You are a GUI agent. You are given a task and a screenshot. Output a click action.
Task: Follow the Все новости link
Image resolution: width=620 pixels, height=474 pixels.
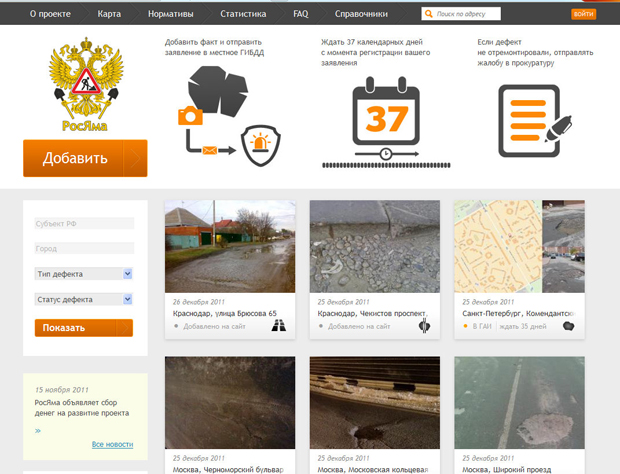112,444
